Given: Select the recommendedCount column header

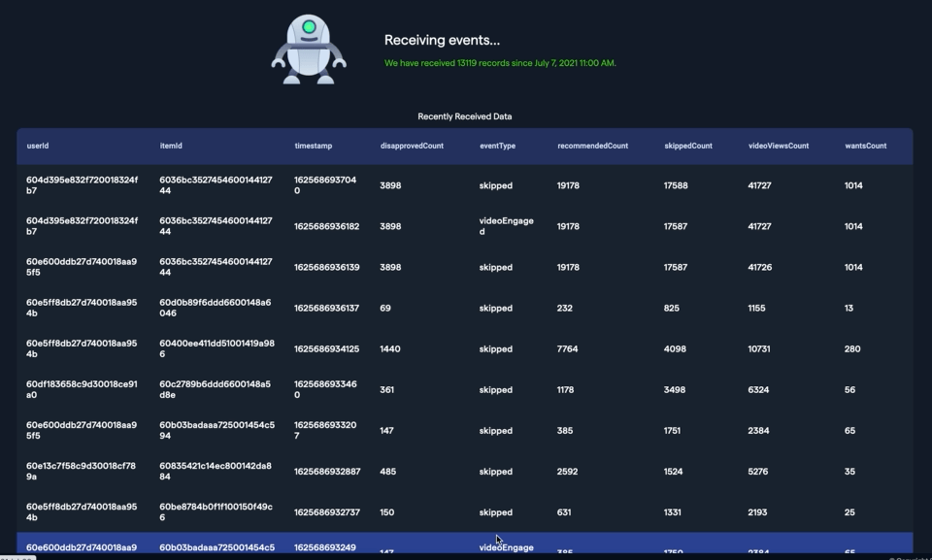Looking at the screenshot, I should coord(592,146).
